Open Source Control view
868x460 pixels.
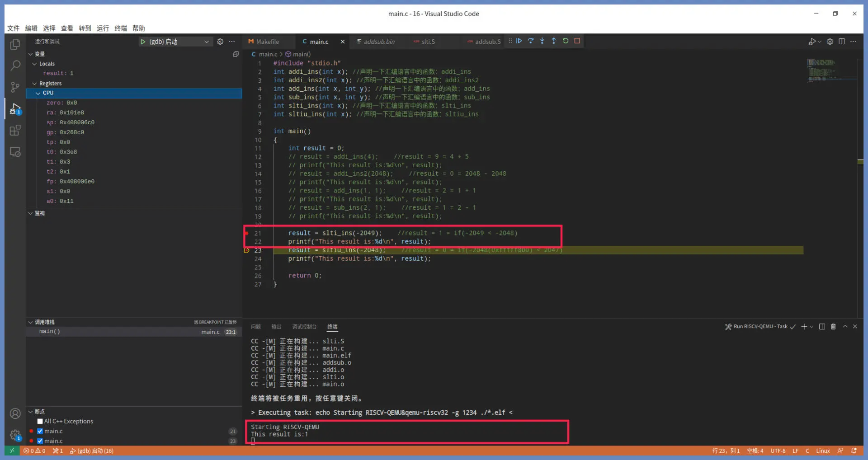[15, 87]
